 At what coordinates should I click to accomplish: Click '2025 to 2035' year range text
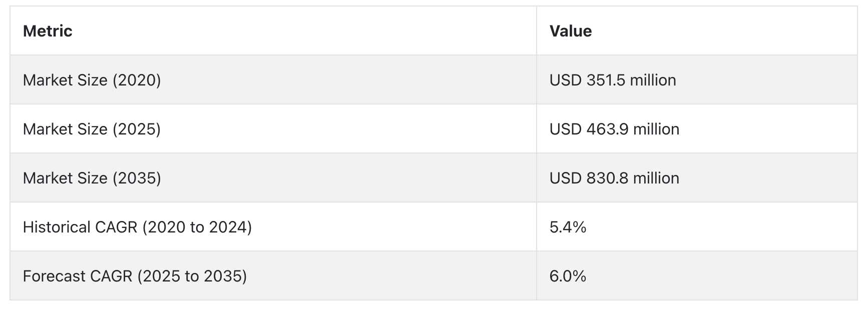(192, 276)
